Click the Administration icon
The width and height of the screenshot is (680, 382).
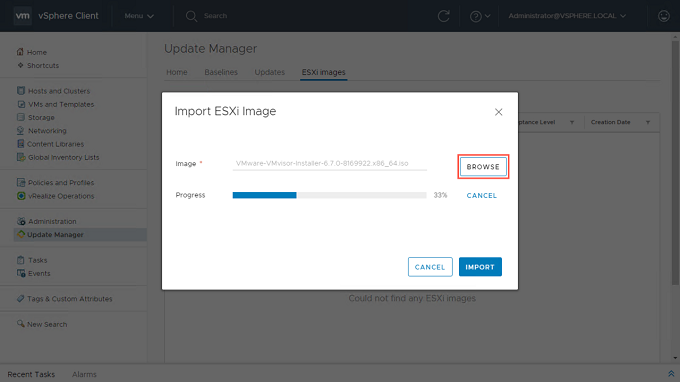(21, 221)
